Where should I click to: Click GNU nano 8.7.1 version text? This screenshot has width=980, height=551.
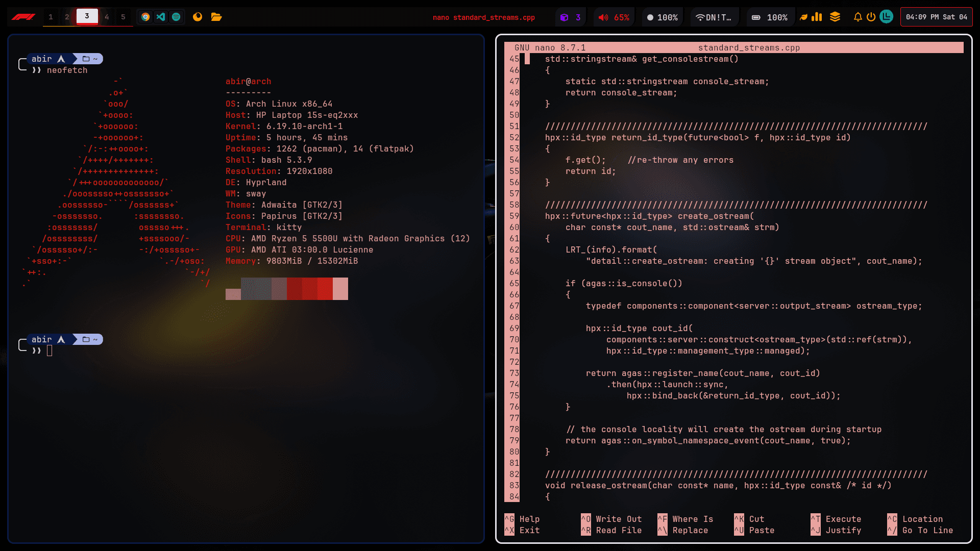click(x=550, y=47)
